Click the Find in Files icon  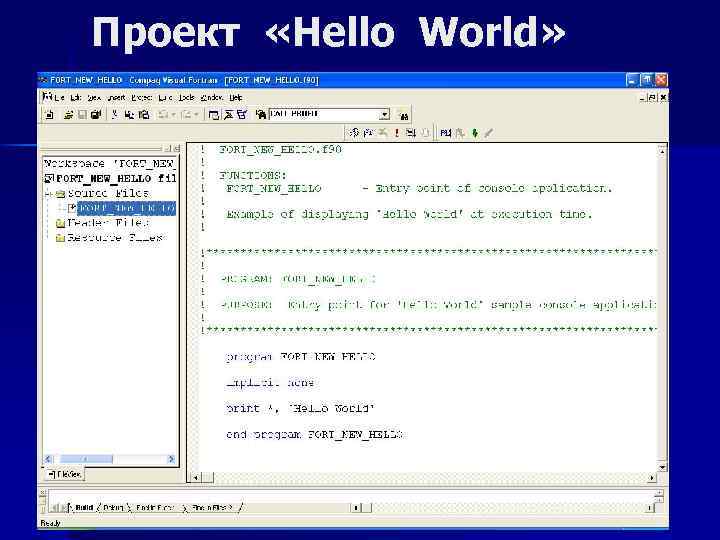coord(261,115)
